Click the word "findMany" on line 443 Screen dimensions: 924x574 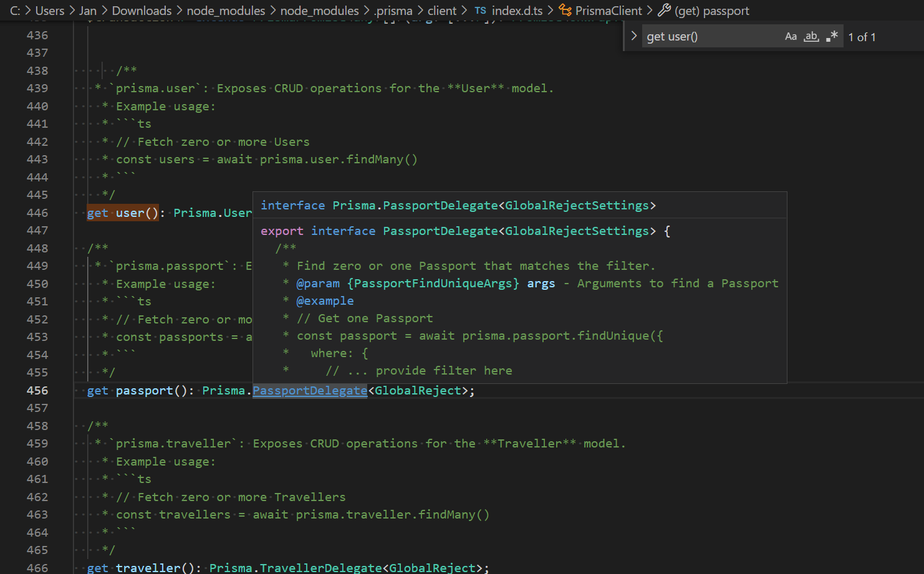(383, 159)
